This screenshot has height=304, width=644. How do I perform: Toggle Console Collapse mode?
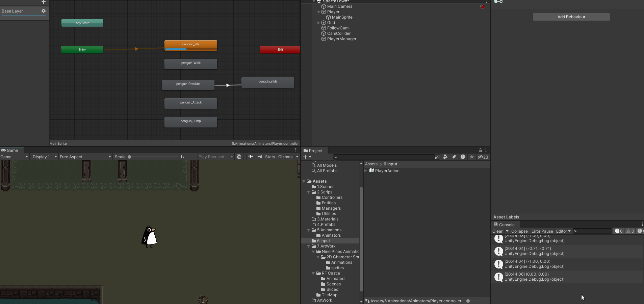click(x=519, y=231)
